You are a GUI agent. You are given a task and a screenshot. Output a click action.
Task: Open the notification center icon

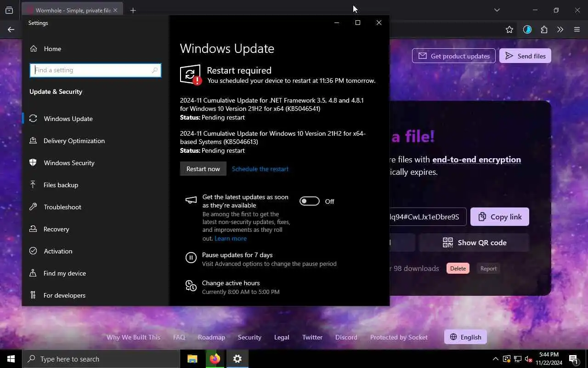(x=573, y=359)
